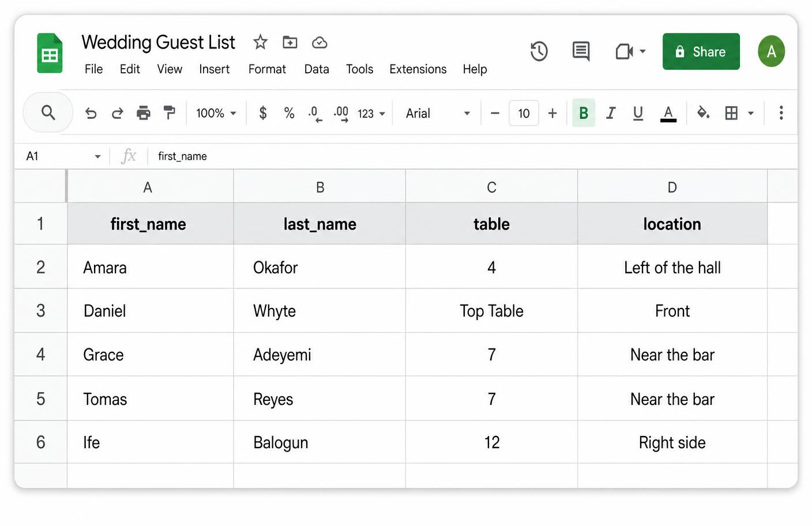The height and width of the screenshot is (526, 812).
Task: Open the Google Sheets home icon
Action: [x=50, y=53]
